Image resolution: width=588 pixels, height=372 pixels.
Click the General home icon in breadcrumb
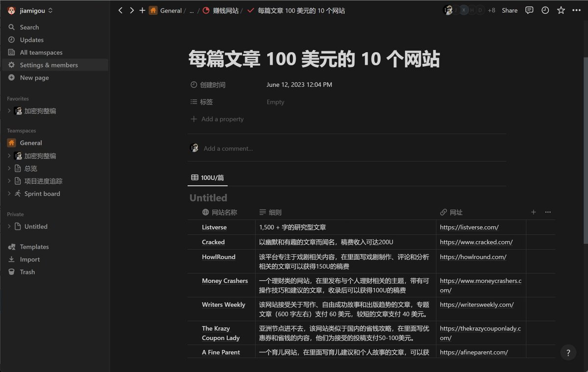[x=153, y=10]
